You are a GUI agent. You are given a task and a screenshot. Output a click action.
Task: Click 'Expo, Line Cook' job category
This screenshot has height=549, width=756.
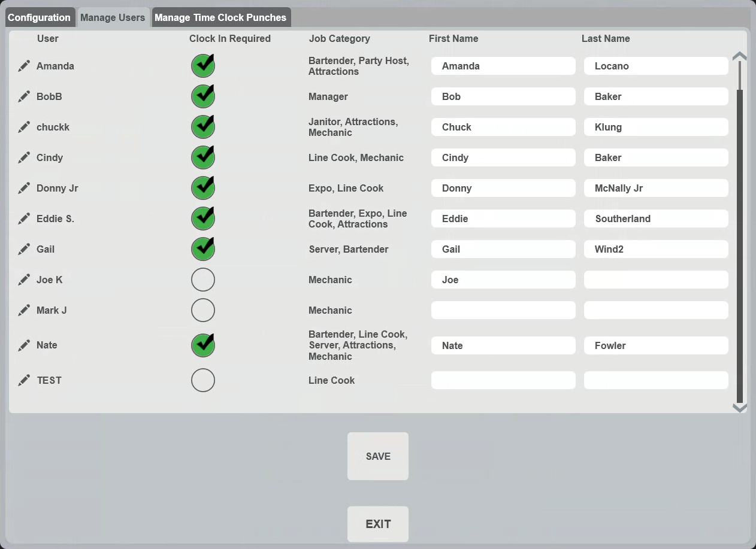click(346, 188)
